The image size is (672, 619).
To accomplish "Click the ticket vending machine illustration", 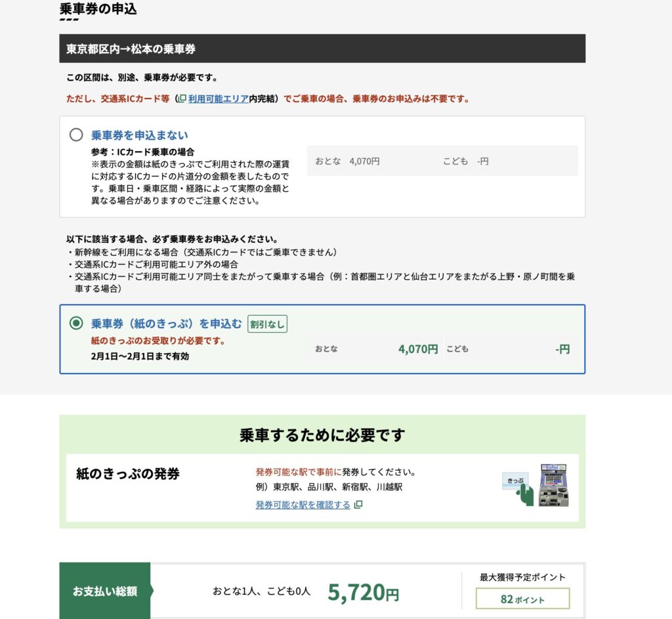I will (553, 485).
